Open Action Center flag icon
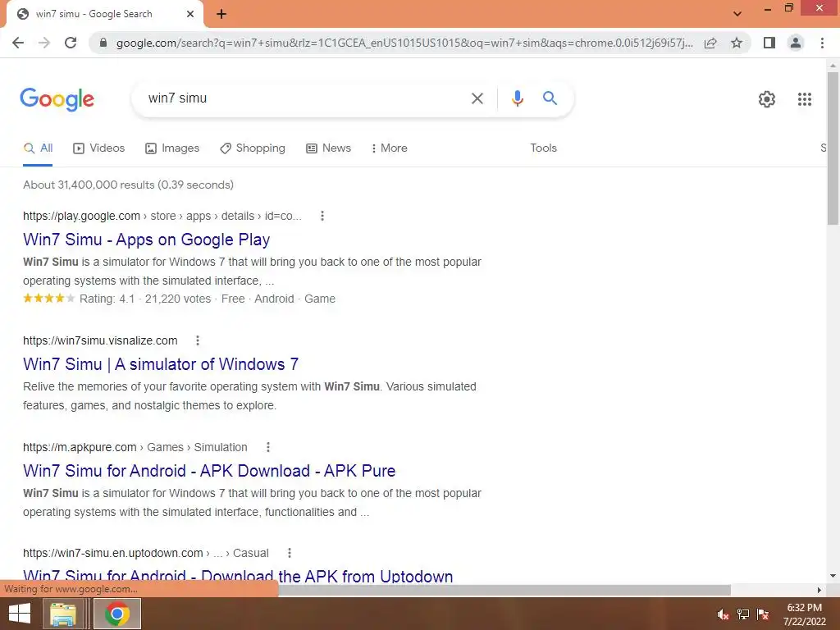 pyautogui.click(x=763, y=614)
